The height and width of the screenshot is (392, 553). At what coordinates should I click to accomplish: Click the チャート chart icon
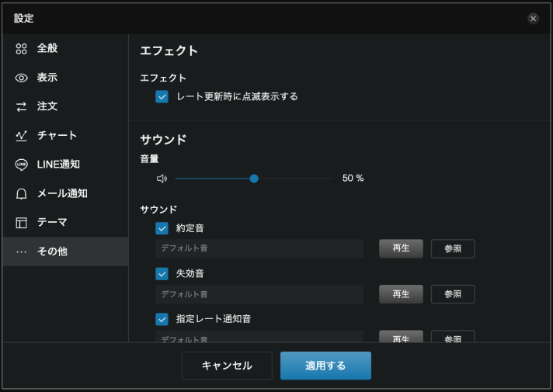pos(22,136)
